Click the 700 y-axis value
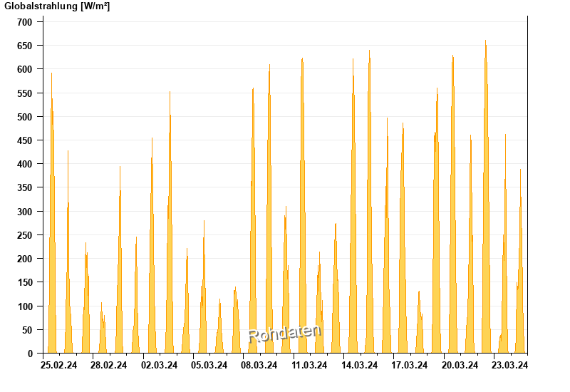This screenshot has width=570, height=392. click(x=25, y=22)
